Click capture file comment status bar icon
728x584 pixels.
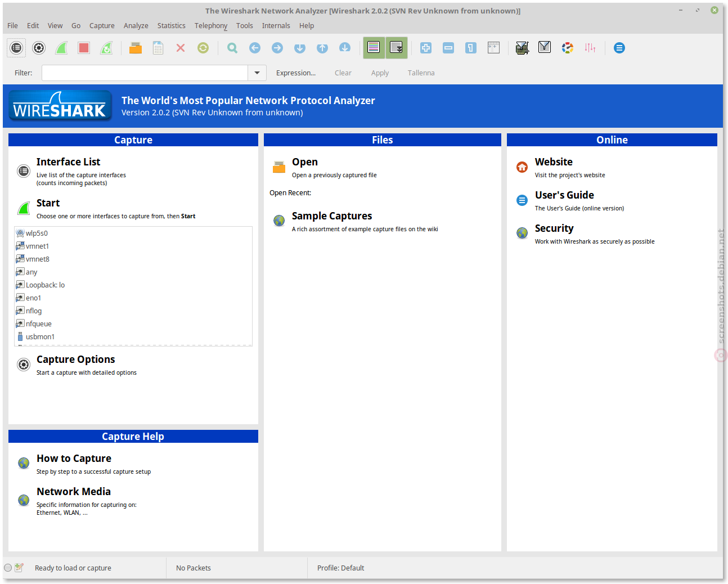tap(19, 568)
